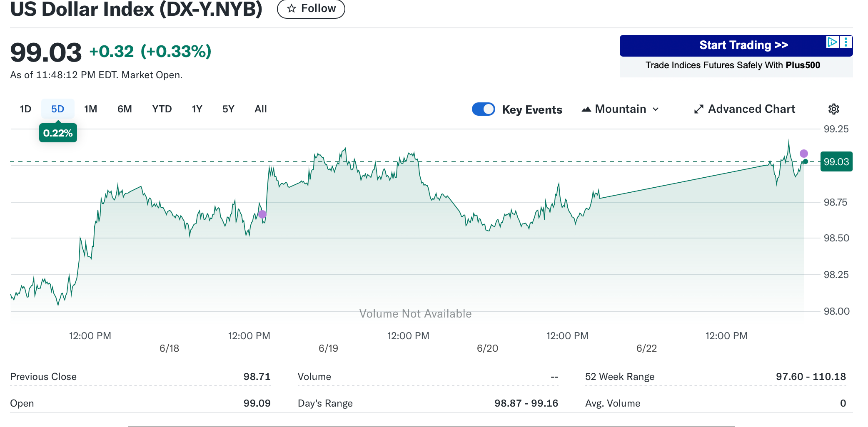The height and width of the screenshot is (427, 868).
Task: Click the +0.32 (+0.33%) change text
Action: point(150,52)
